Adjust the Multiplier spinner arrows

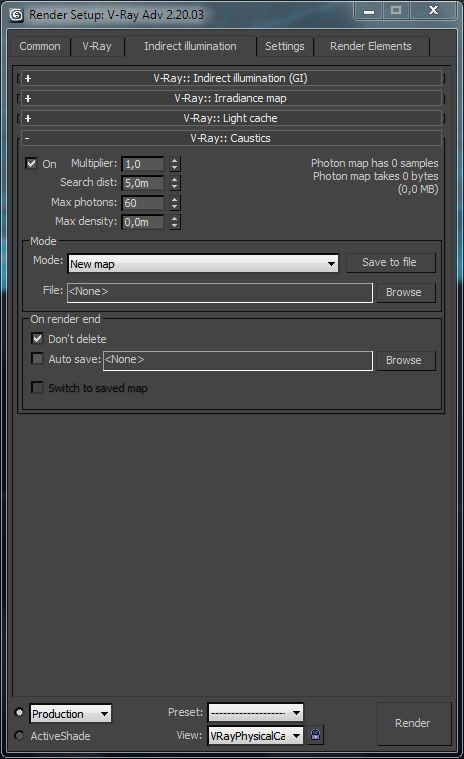[175, 164]
